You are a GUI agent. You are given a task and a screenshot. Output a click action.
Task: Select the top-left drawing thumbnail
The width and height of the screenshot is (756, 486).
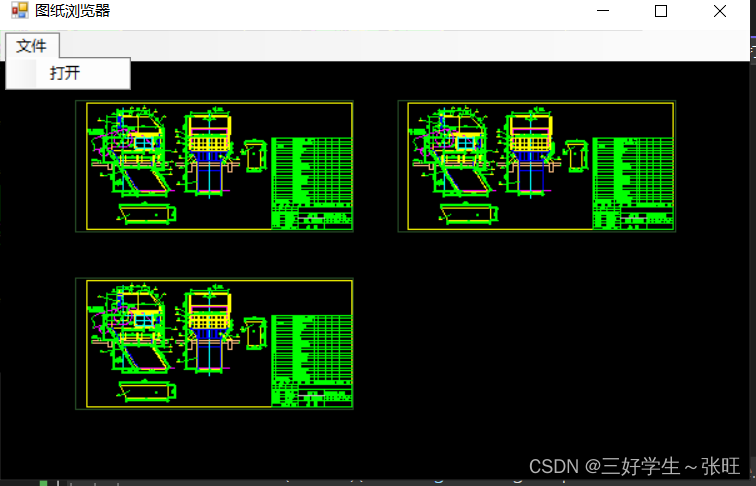[x=215, y=166]
